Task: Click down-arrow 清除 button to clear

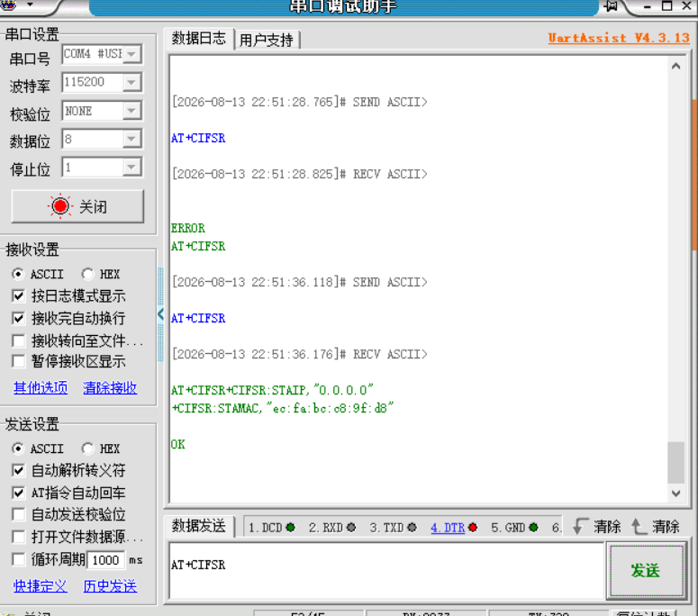Action: click(596, 527)
